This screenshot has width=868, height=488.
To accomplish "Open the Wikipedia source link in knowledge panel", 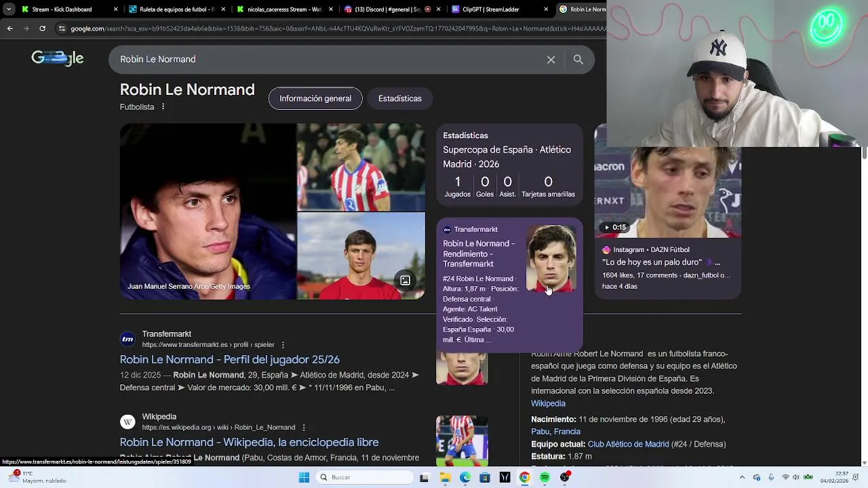I will [x=548, y=403].
